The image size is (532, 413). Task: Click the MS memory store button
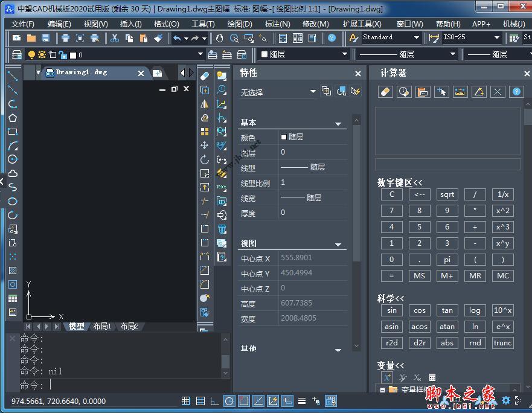coord(419,276)
